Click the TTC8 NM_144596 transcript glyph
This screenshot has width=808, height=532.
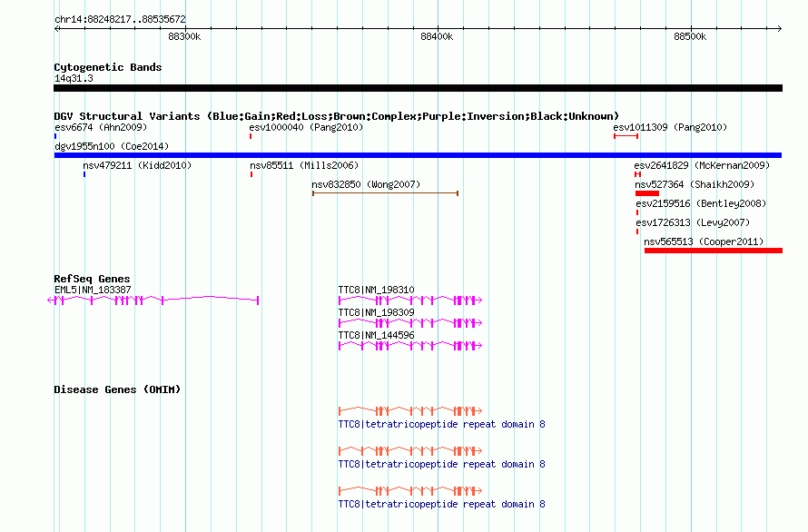(x=410, y=345)
